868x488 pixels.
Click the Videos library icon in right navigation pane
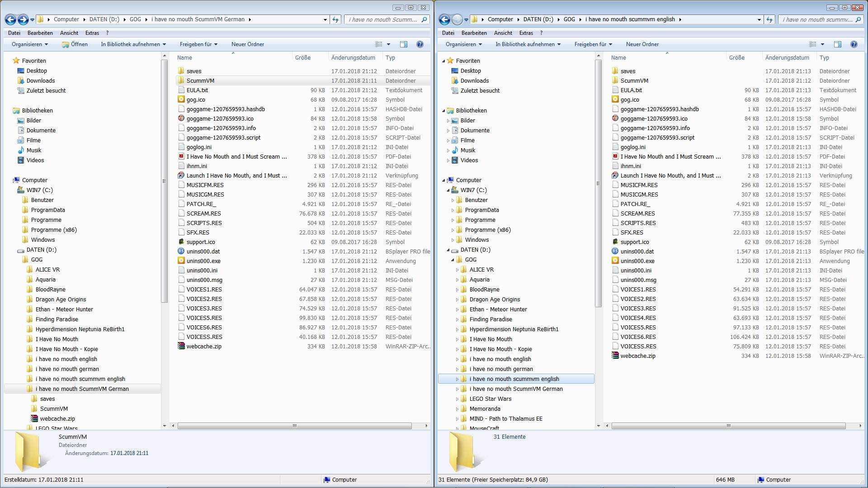(455, 160)
